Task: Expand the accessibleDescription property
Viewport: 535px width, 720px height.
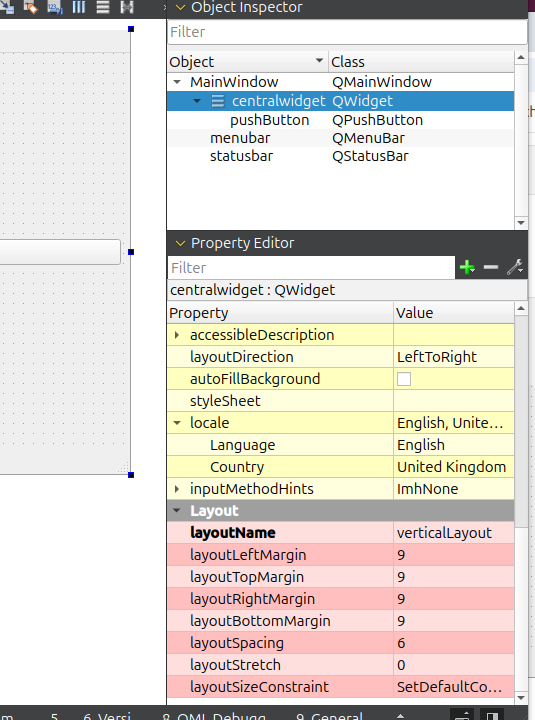Action: pyautogui.click(x=177, y=335)
